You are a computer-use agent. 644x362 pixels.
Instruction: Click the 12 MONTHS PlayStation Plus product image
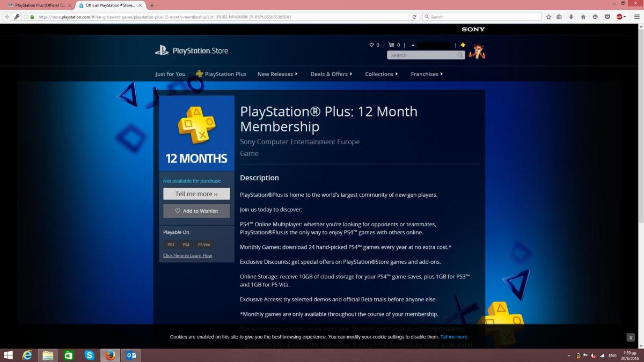tap(196, 133)
